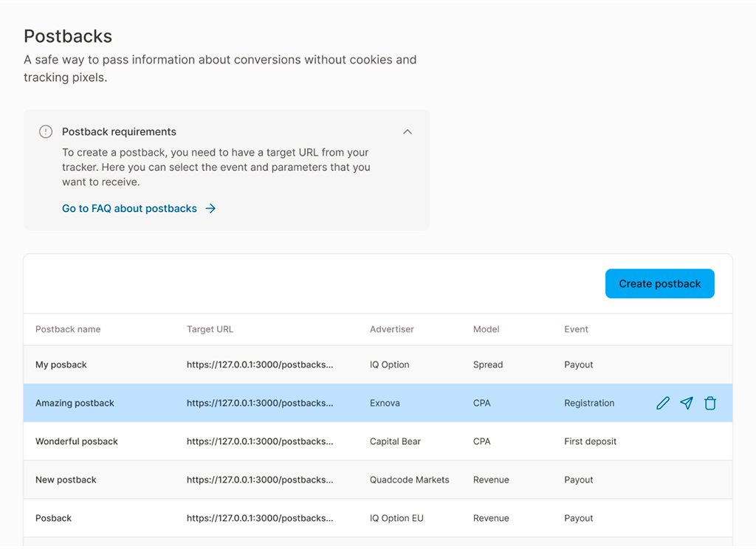Click the target URL of Amazing postback

[260, 403]
